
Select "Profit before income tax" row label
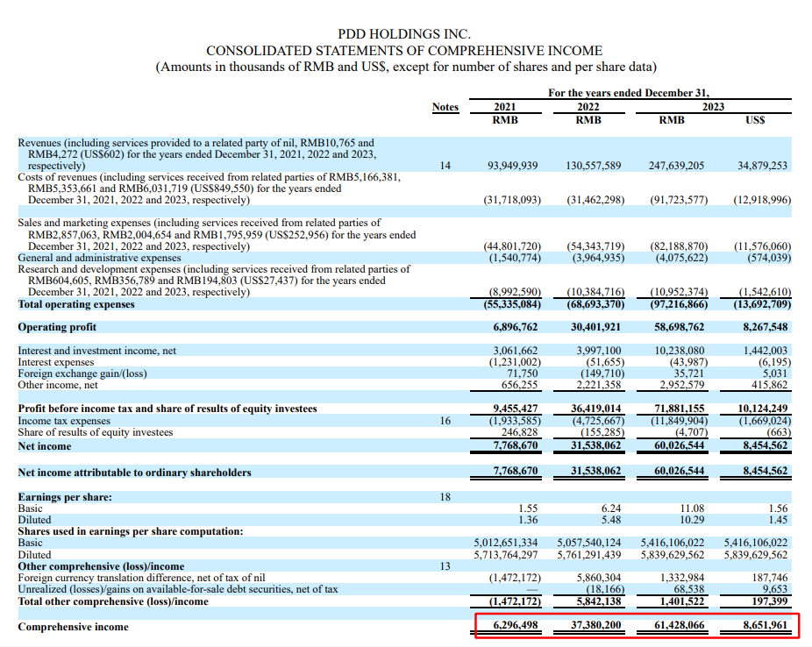(x=167, y=409)
